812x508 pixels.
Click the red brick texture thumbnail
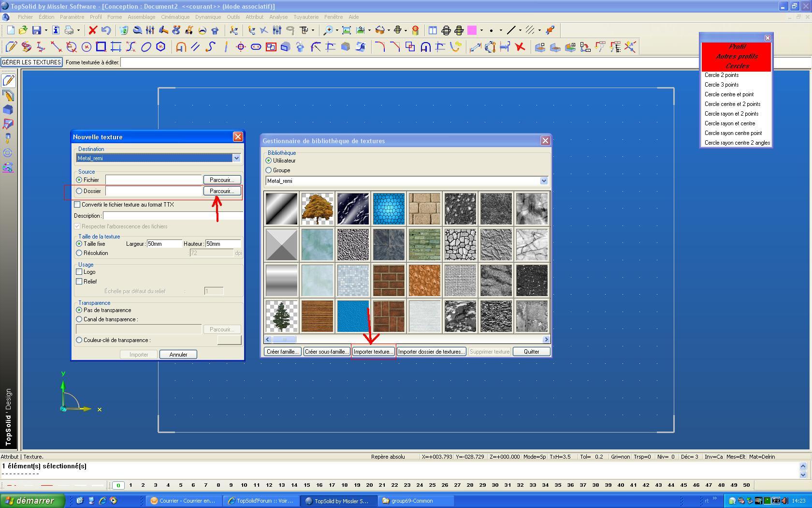click(x=389, y=281)
